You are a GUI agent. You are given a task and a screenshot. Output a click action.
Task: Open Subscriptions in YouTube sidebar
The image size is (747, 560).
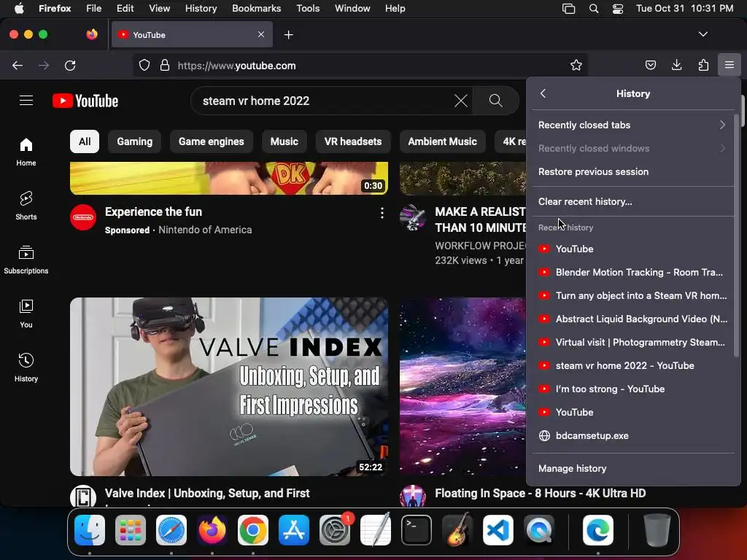pos(26,260)
